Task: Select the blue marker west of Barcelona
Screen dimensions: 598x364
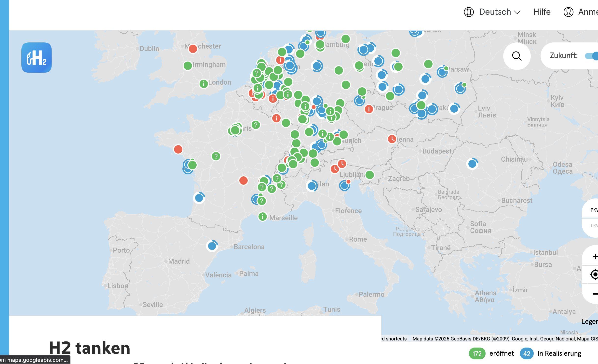Action: tap(212, 246)
